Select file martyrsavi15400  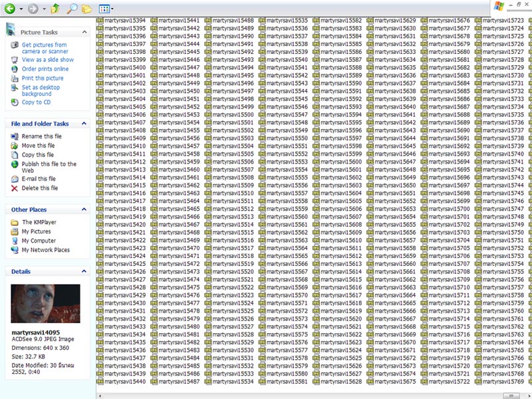point(122,68)
